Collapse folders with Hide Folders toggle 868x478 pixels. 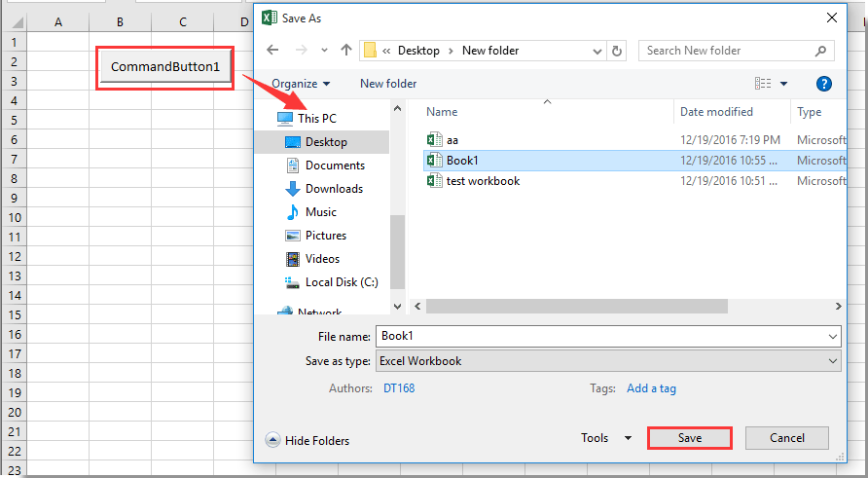pyautogui.click(x=307, y=441)
